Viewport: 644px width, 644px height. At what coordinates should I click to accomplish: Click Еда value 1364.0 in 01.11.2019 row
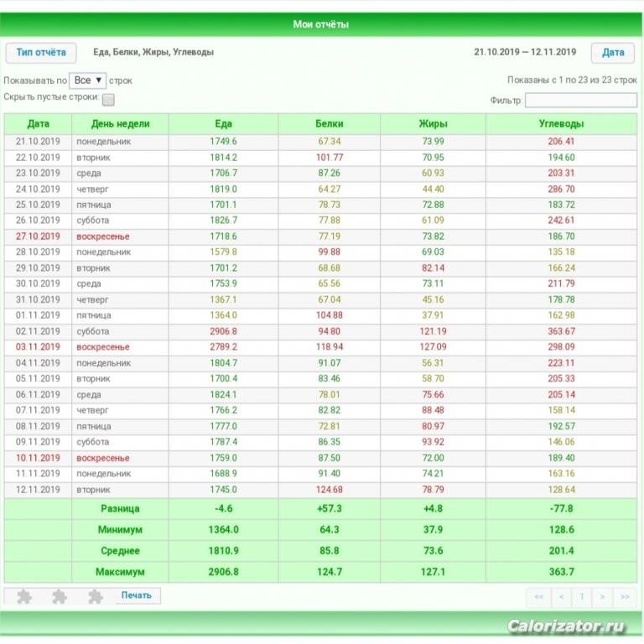tap(223, 315)
